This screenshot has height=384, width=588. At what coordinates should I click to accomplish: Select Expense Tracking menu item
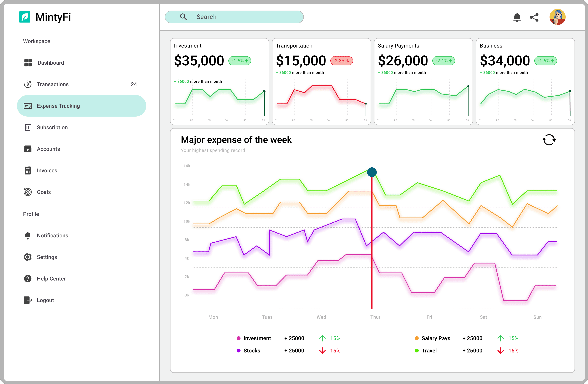[x=81, y=106]
